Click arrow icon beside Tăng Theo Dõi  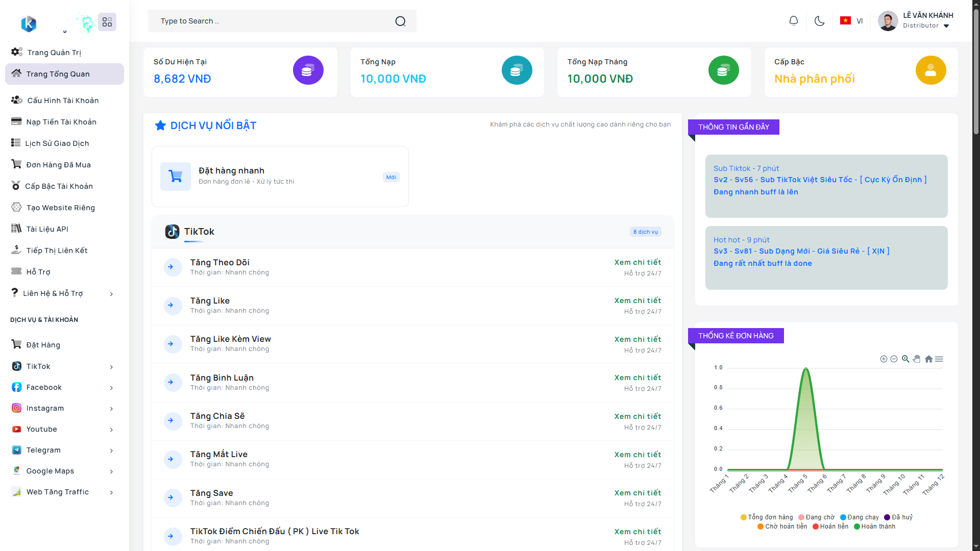tap(172, 267)
